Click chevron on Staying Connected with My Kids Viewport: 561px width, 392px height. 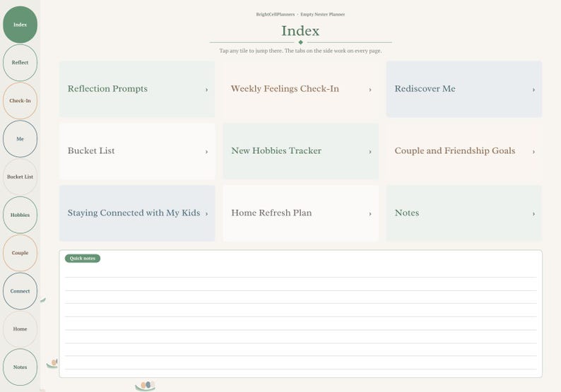206,214
